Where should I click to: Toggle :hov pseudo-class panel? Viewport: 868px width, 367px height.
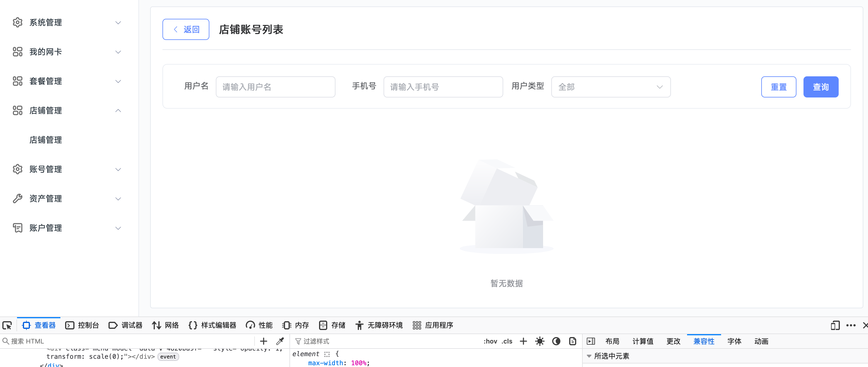(491, 341)
